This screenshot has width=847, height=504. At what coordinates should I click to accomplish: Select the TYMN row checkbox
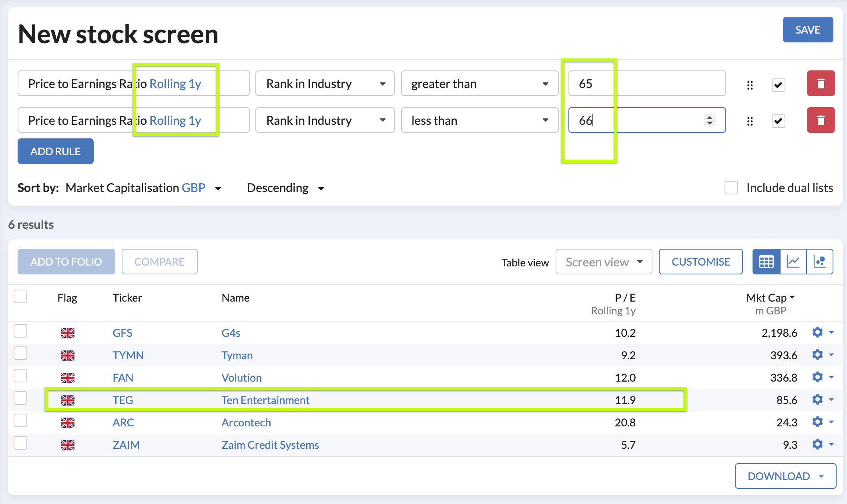(x=20, y=354)
